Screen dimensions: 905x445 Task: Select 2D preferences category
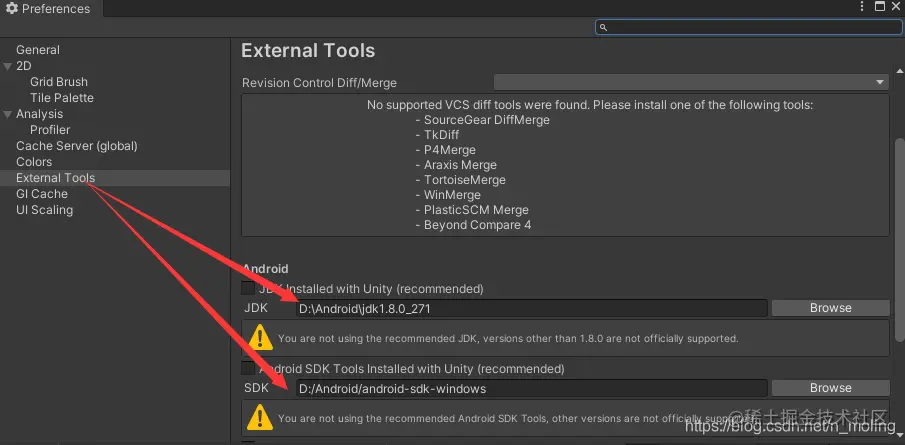pos(24,66)
